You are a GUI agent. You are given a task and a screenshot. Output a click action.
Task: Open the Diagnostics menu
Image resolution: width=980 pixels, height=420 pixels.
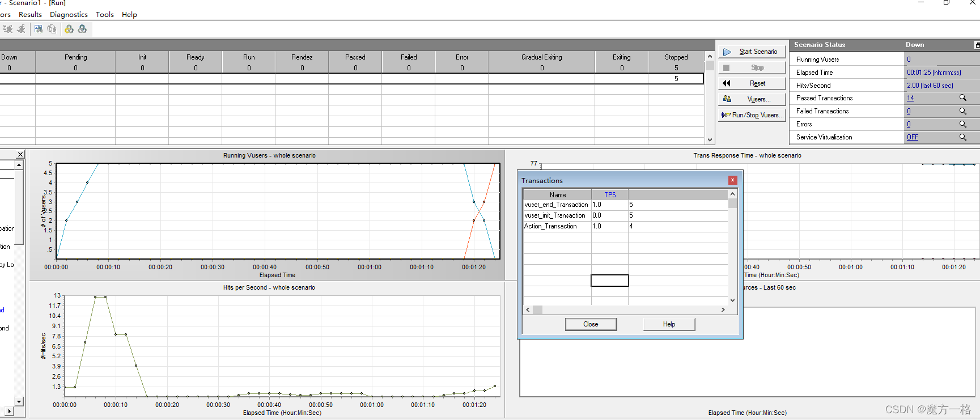[x=69, y=15]
